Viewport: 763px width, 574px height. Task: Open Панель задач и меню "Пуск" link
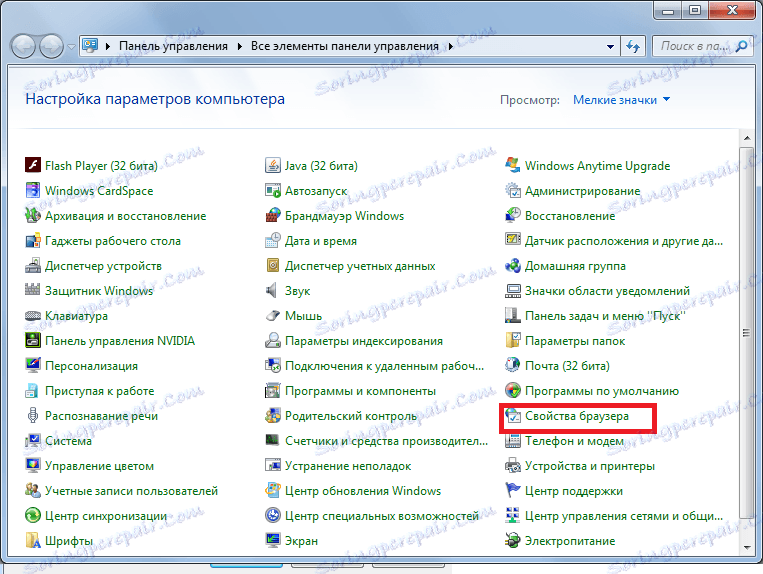[605, 316]
